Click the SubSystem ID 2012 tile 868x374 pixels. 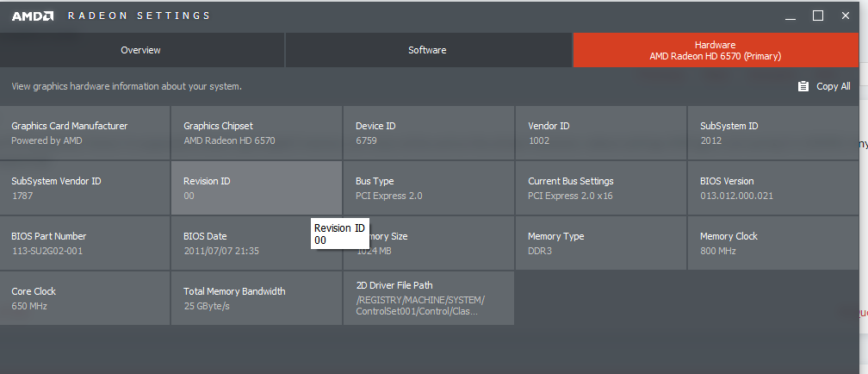[772, 133]
